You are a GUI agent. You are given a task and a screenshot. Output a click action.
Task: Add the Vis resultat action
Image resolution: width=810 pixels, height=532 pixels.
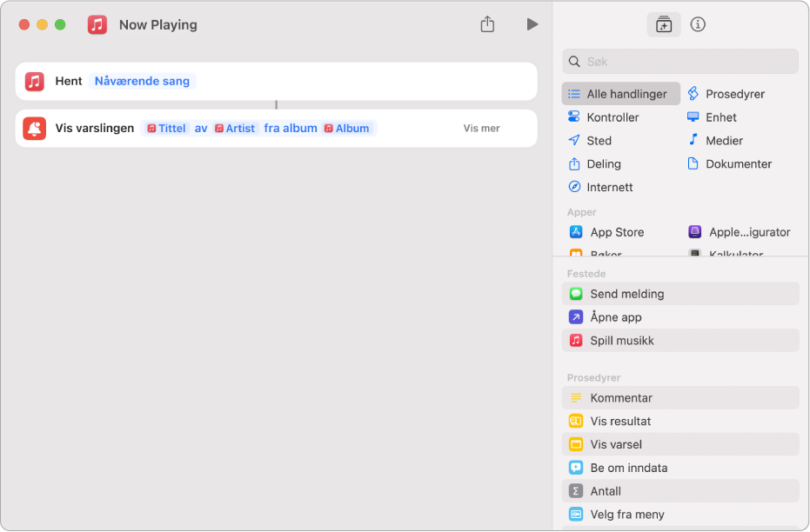(680, 421)
